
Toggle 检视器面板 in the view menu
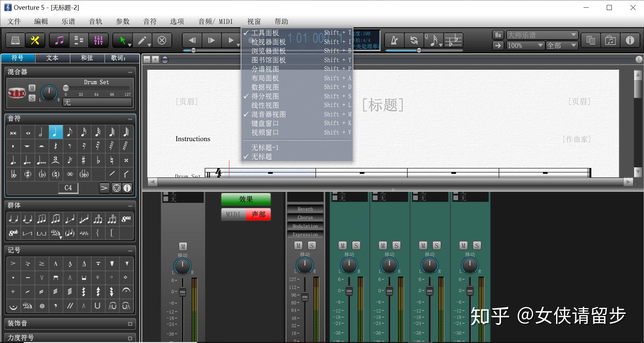tap(297, 42)
